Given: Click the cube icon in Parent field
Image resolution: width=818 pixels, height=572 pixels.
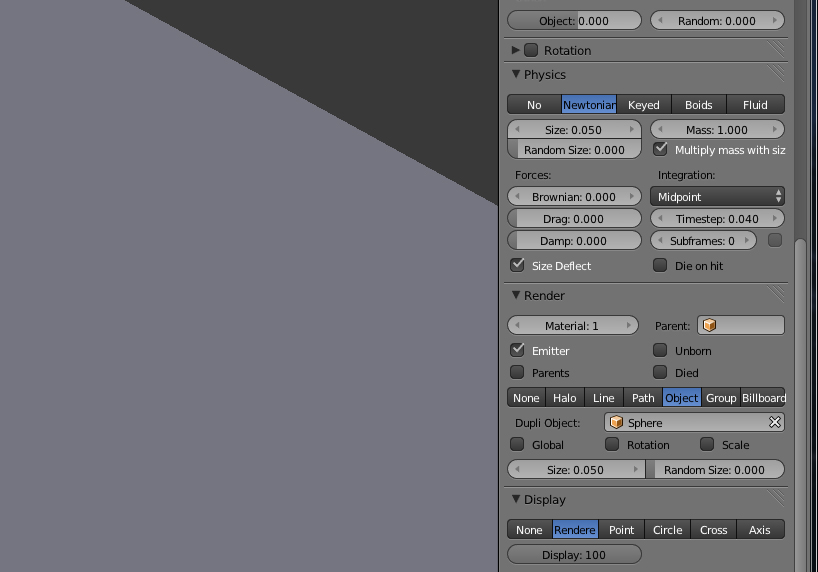Looking at the screenshot, I should 709,325.
